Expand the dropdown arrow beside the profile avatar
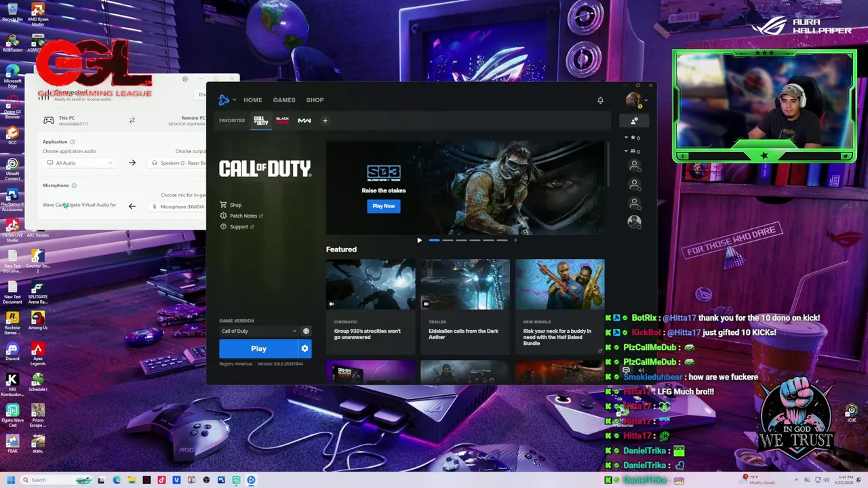Viewport: 868px width, 488px height. tap(646, 100)
